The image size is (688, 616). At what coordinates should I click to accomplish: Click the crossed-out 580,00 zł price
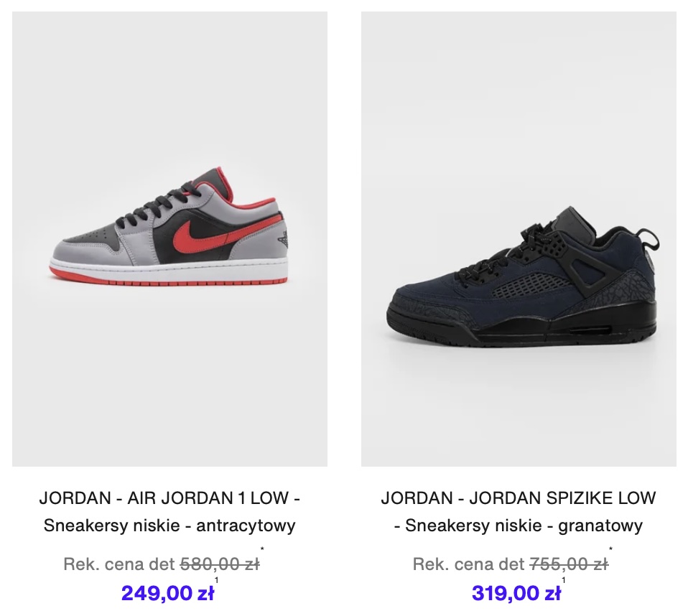click(220, 564)
